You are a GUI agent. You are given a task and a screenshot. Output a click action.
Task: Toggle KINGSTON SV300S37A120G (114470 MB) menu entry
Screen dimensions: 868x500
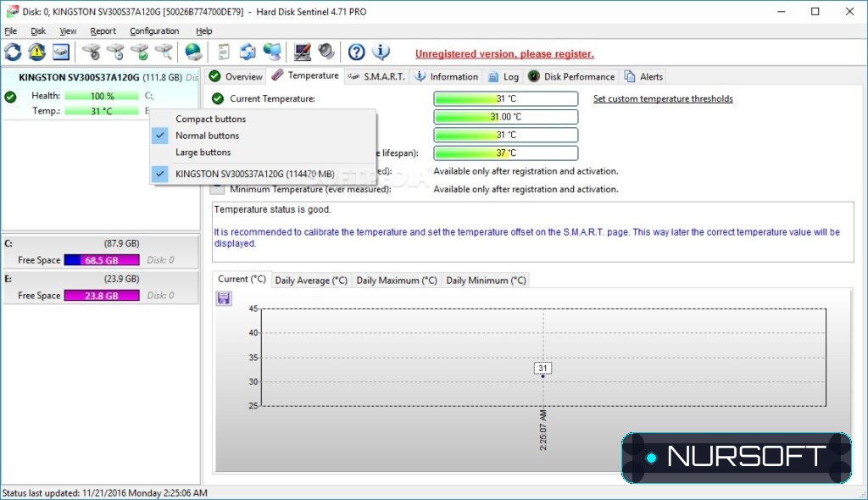click(x=264, y=174)
